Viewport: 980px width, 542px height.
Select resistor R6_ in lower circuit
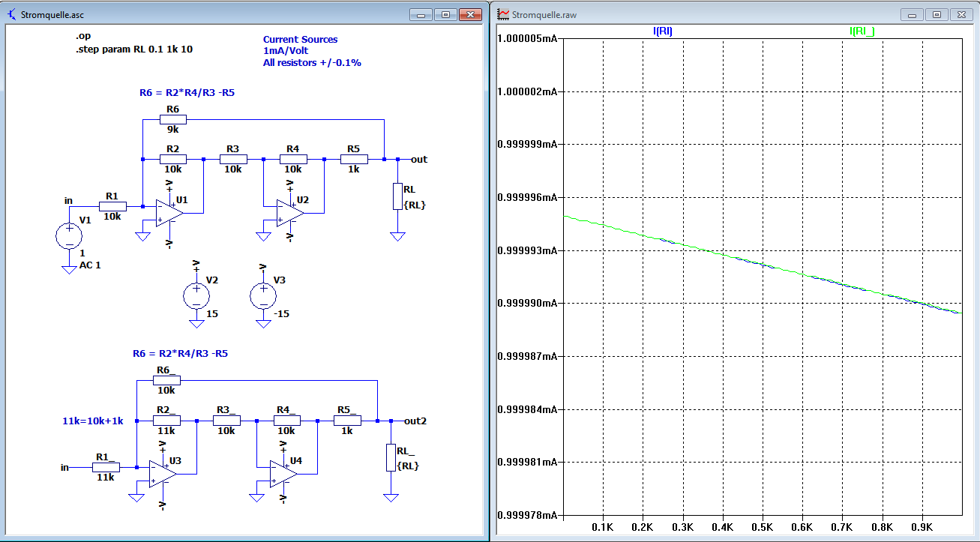[x=166, y=380]
